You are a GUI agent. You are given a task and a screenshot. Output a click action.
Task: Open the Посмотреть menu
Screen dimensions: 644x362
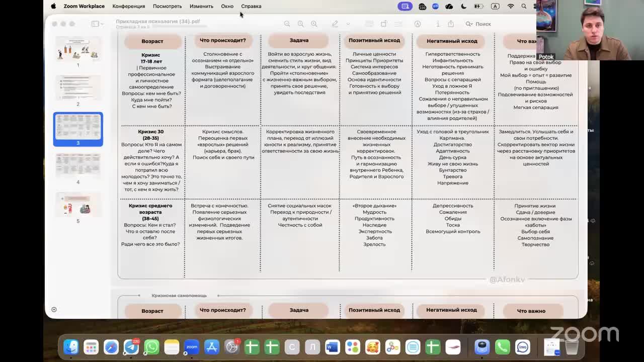[x=167, y=6]
